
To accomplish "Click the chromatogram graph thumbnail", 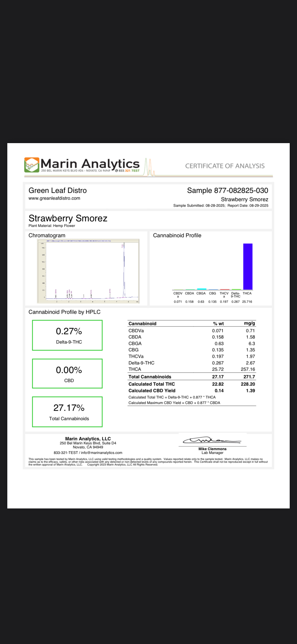I will click(88, 271).
